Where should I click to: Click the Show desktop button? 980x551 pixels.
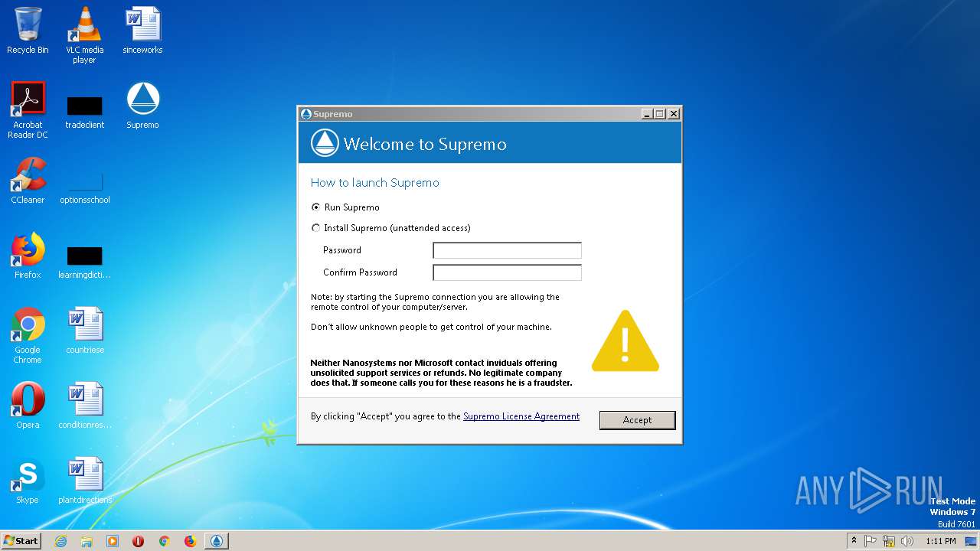[972, 541]
